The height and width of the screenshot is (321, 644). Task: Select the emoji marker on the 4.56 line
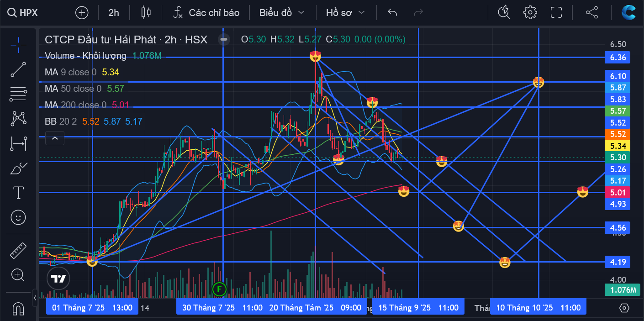[458, 226]
